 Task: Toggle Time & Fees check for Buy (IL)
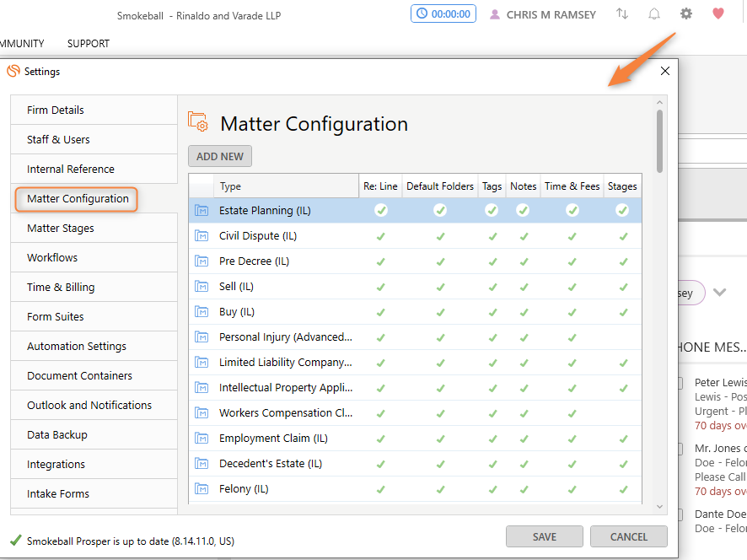pyautogui.click(x=572, y=312)
